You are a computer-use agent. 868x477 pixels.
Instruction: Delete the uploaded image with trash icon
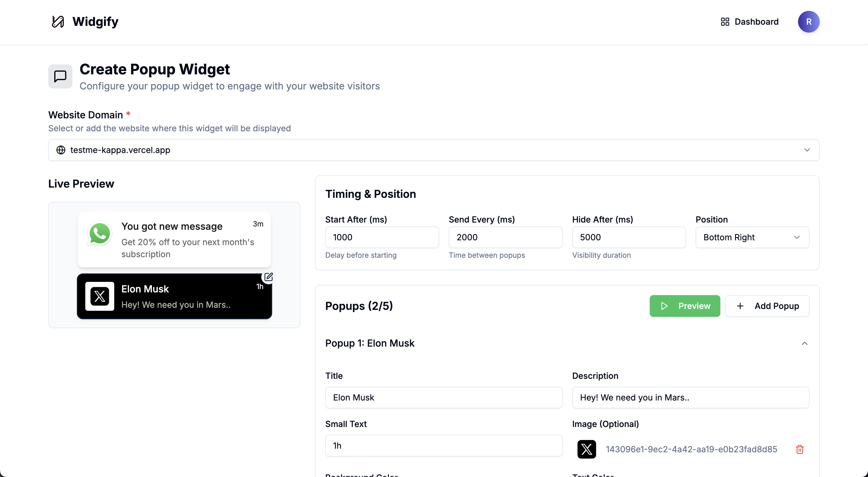[800, 449]
